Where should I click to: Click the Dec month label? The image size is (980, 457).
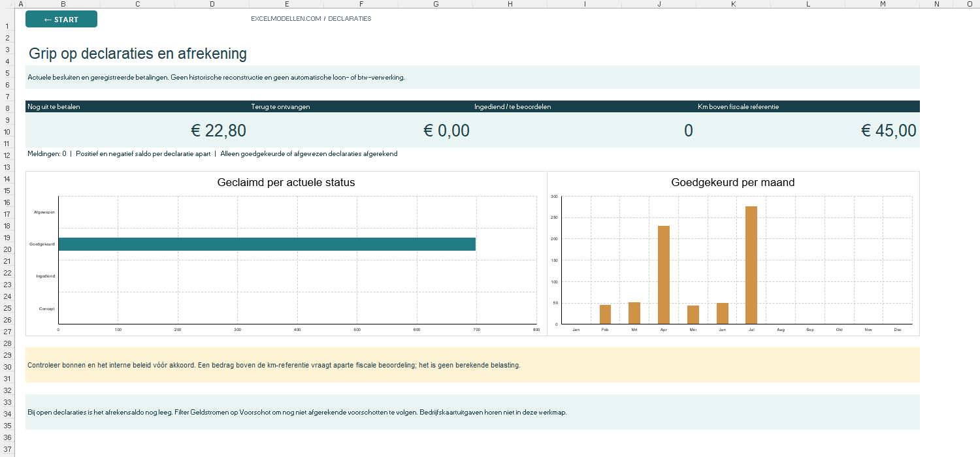click(x=898, y=330)
